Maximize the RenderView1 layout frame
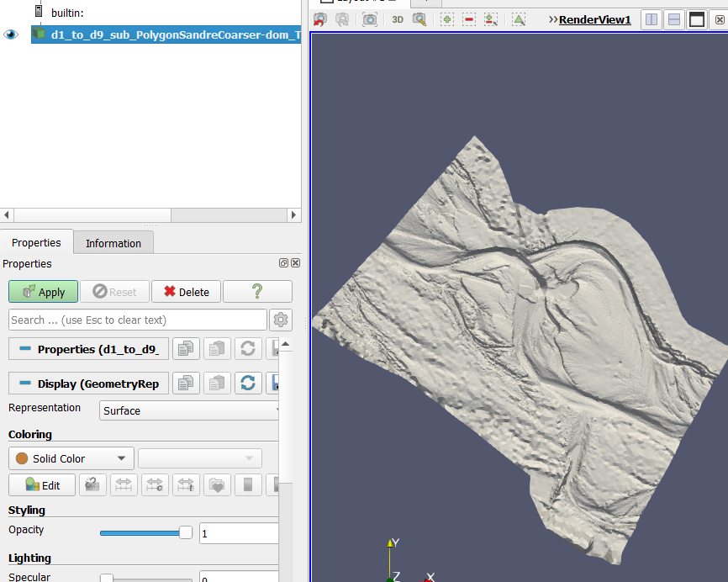The width and height of the screenshot is (728, 582). [x=697, y=19]
